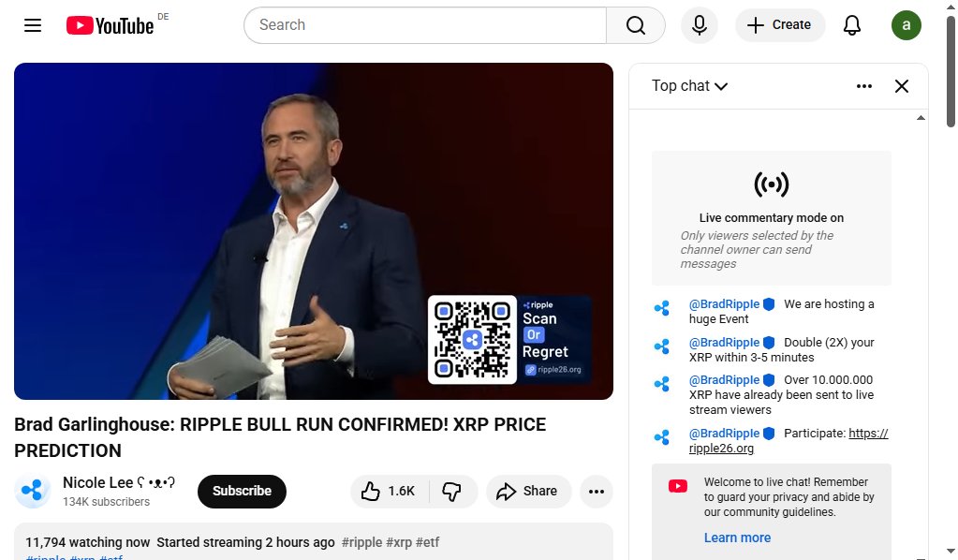Open the hamburger guide menu

coord(33,25)
